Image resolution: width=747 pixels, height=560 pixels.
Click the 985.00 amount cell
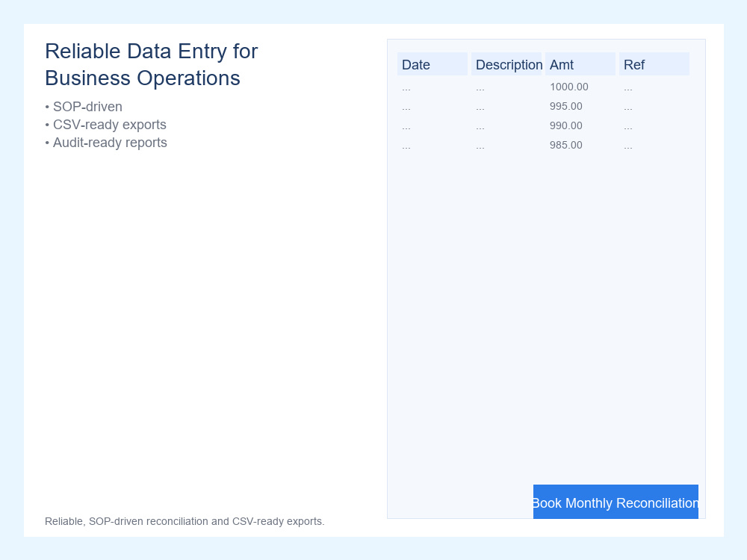tap(566, 146)
